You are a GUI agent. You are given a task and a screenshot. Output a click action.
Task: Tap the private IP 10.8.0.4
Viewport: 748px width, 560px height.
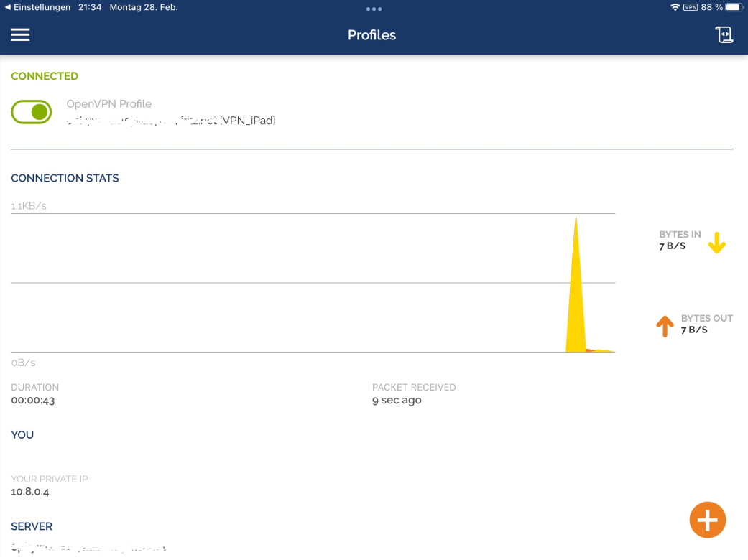(30, 492)
